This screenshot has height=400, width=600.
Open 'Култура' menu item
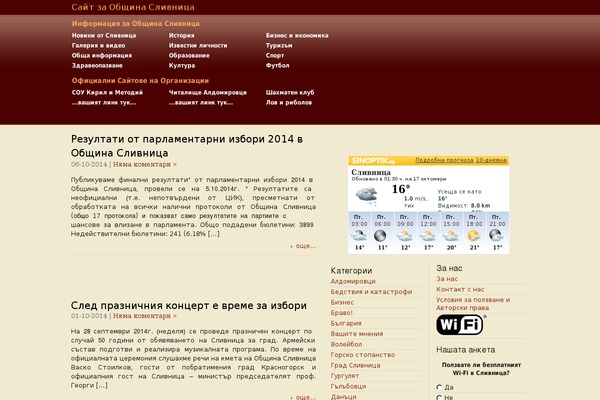[182, 65]
